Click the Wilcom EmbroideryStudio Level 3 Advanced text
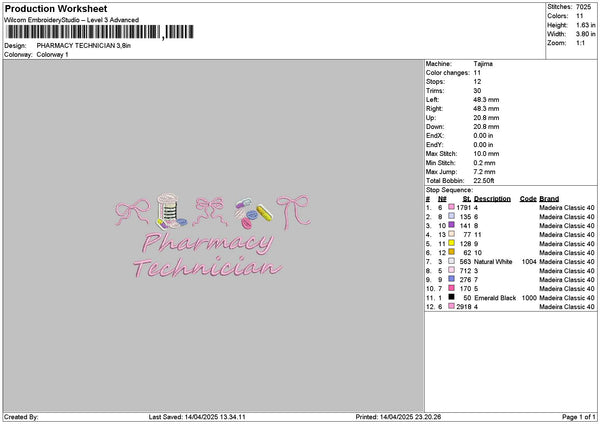The height and width of the screenshot is (424, 600). (x=72, y=20)
